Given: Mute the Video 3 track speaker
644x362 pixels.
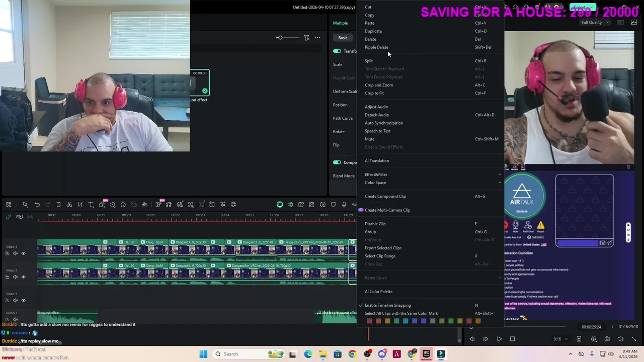Looking at the screenshot, I should (15, 253).
